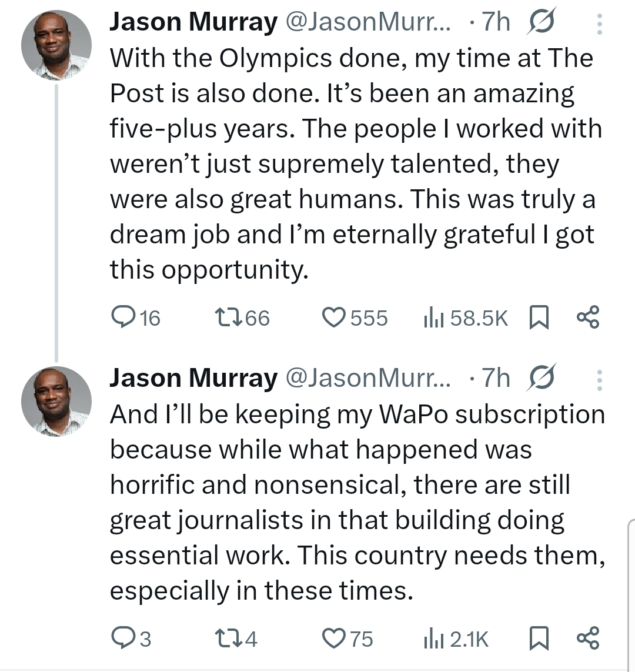Open Jason Murray name link in first tweet
The width and height of the screenshot is (635, 672).
193,22
